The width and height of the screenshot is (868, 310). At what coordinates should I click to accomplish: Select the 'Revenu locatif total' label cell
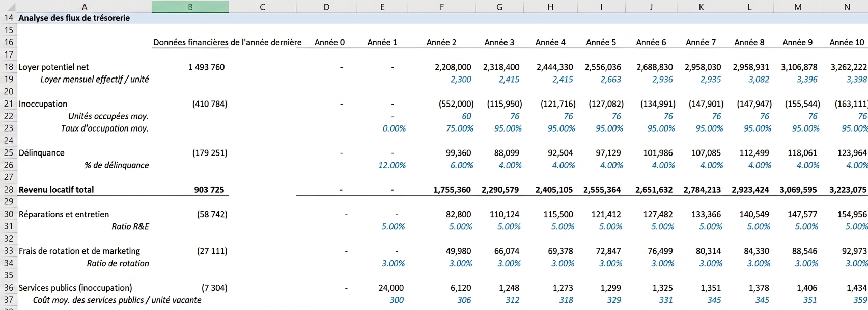pos(57,190)
